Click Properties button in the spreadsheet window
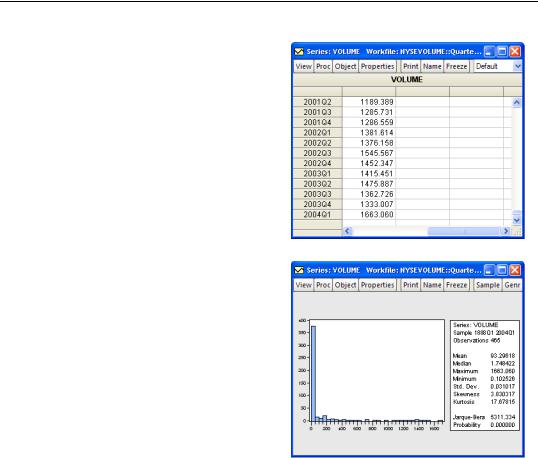The image size is (538, 458). click(377, 66)
